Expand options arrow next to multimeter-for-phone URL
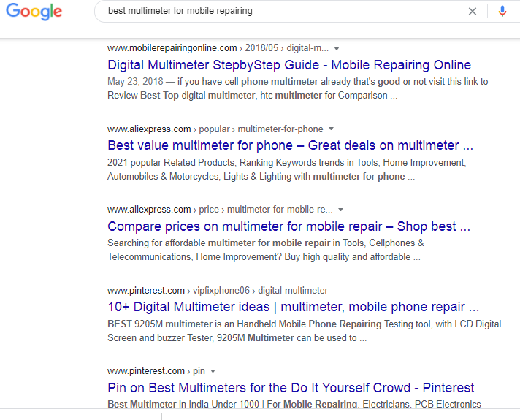The width and height of the screenshot is (520, 420). click(x=331, y=129)
